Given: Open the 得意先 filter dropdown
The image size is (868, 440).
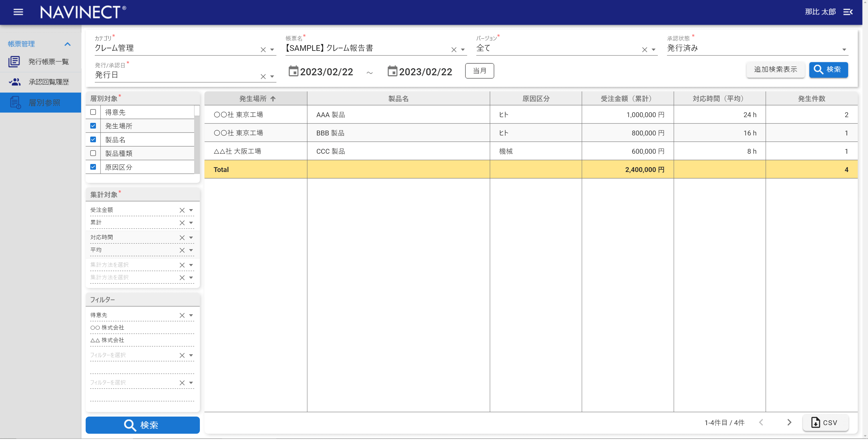Looking at the screenshot, I should [x=191, y=315].
